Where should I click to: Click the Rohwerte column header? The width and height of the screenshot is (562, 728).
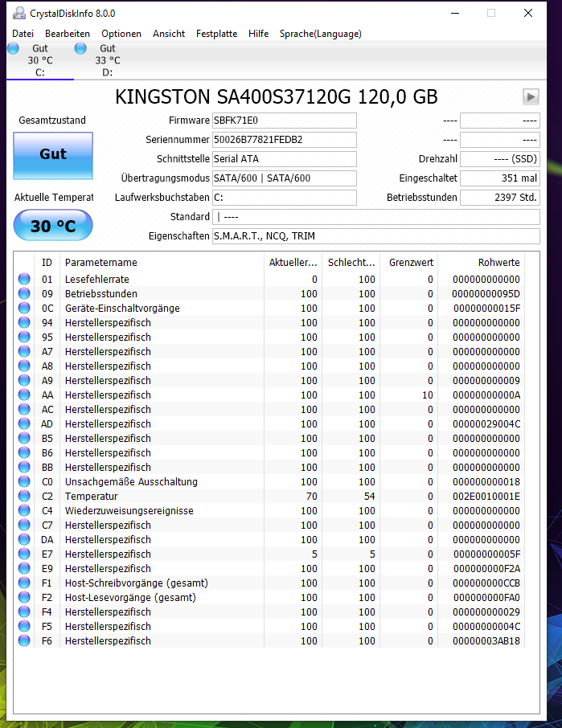481,262
